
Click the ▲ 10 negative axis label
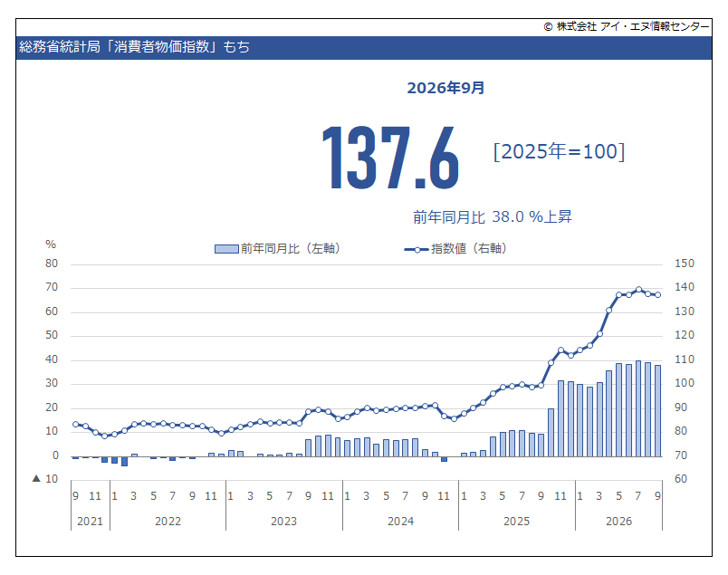45,479
